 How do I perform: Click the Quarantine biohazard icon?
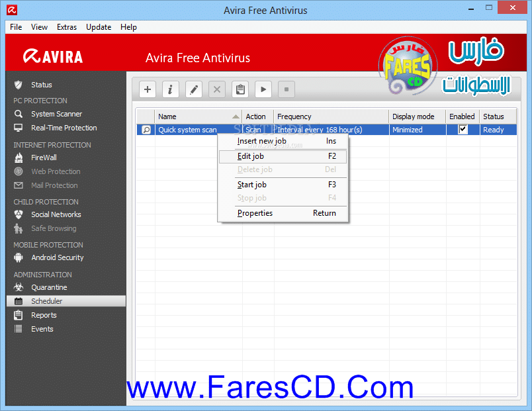click(x=19, y=287)
